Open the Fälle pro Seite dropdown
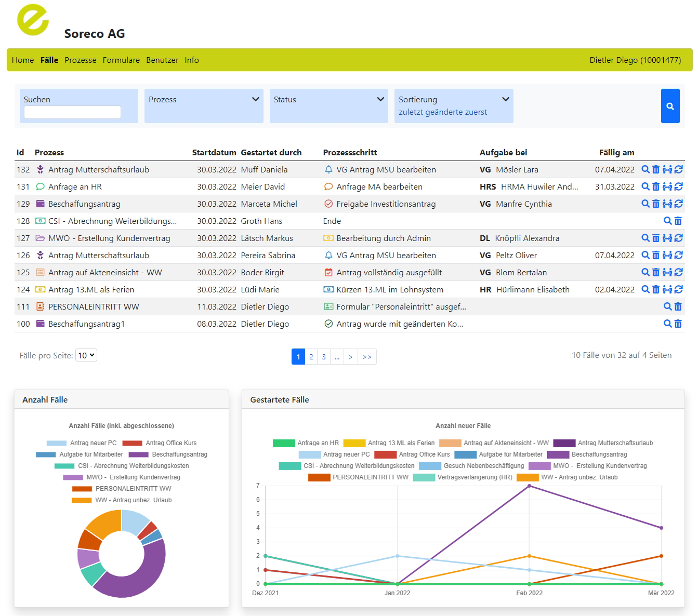698x616 pixels. coord(86,355)
